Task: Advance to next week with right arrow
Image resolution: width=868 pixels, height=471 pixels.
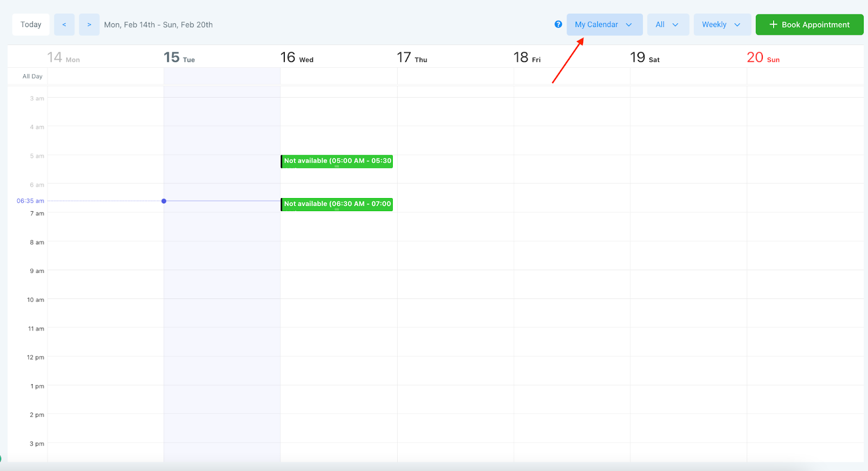Action: coord(89,25)
